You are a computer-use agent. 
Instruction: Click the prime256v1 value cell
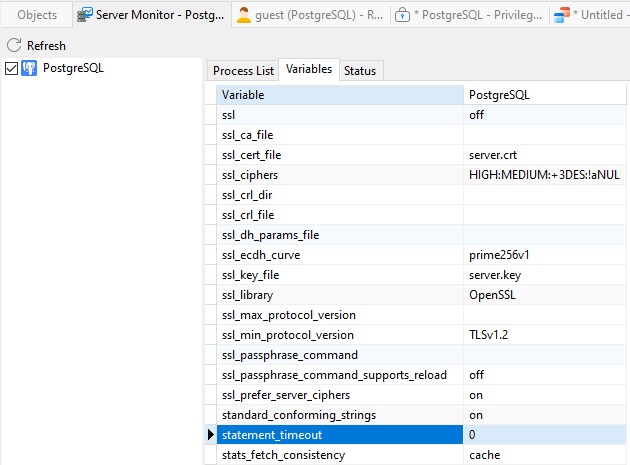point(545,255)
